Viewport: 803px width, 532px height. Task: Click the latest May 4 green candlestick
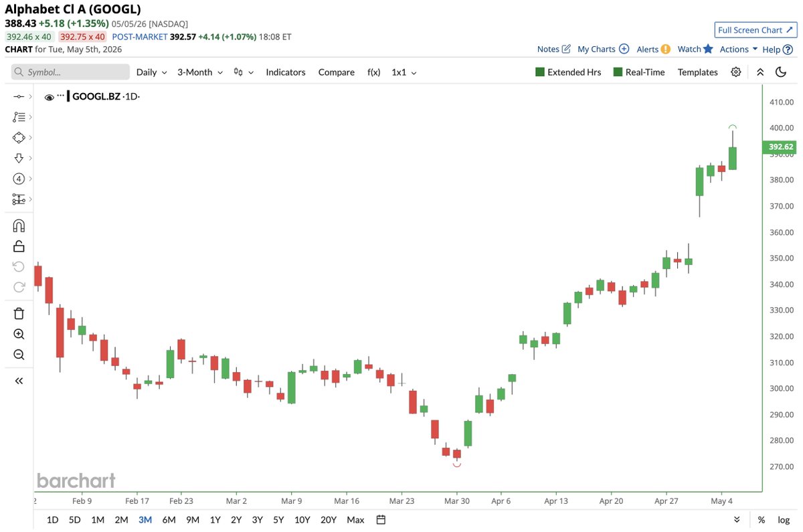pyautogui.click(x=733, y=158)
